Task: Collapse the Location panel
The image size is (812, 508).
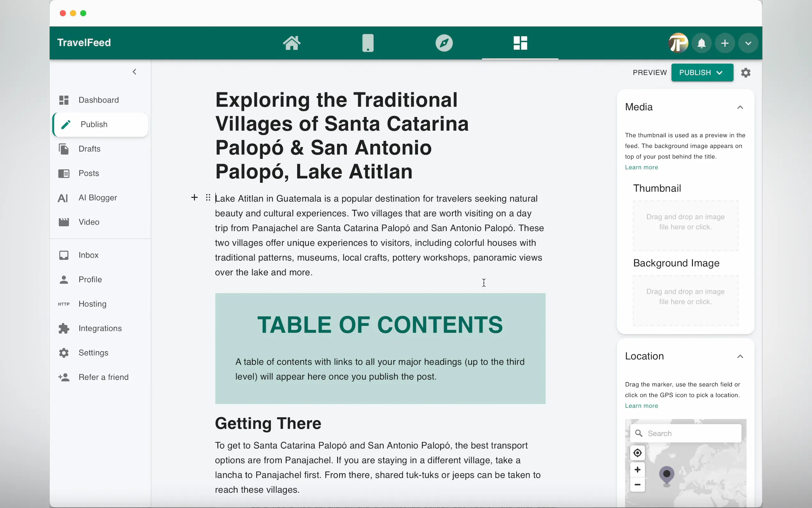Action: [740, 356]
